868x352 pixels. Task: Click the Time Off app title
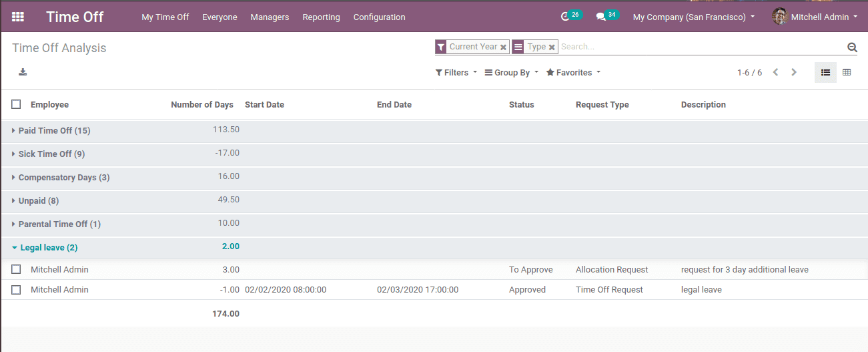coord(75,17)
